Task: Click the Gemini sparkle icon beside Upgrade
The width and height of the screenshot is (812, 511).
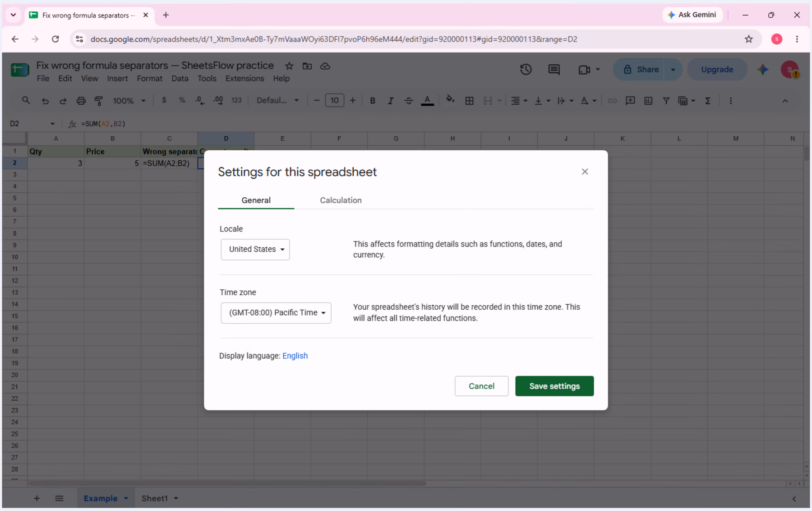Action: pos(763,70)
